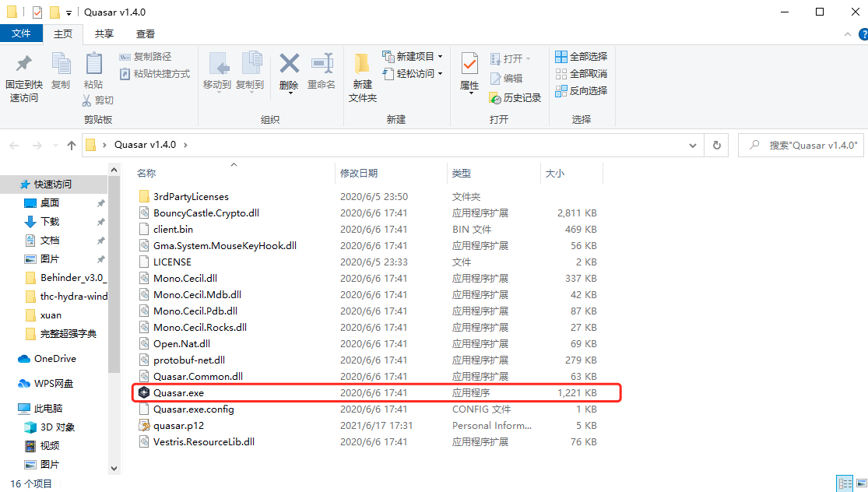Refresh the folder with the refresh icon
The image size is (868, 492).
pos(715,145)
